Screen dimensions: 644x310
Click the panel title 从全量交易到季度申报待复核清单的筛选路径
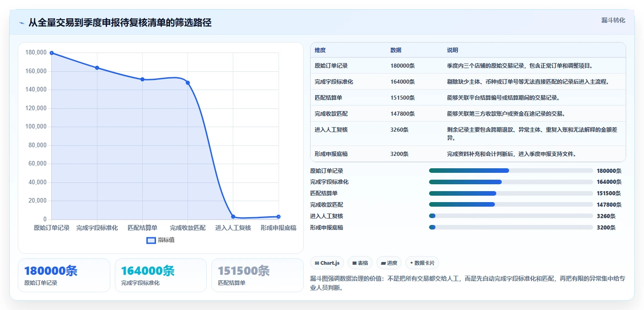[120, 22]
